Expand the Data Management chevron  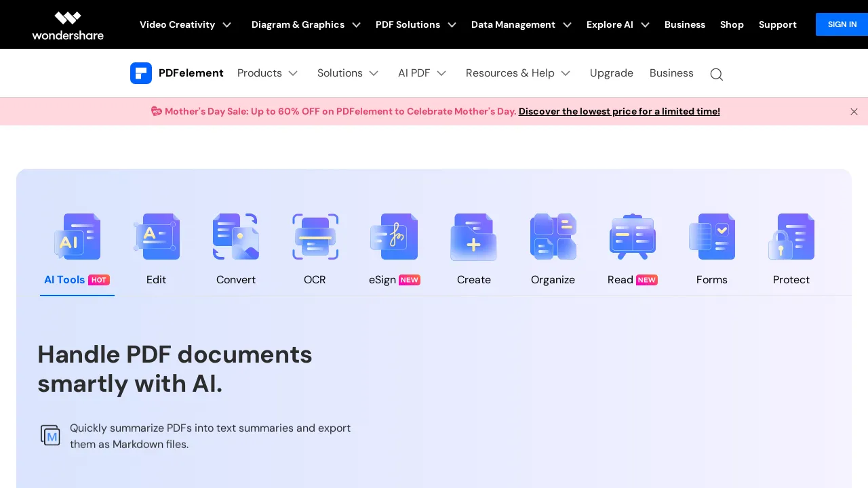click(567, 25)
